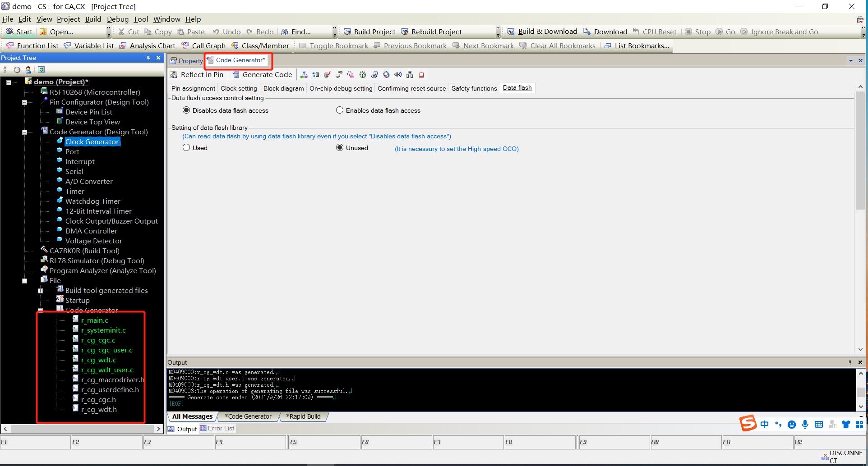Click the Rebuild Project icon
868x466 pixels.
[x=405, y=32]
